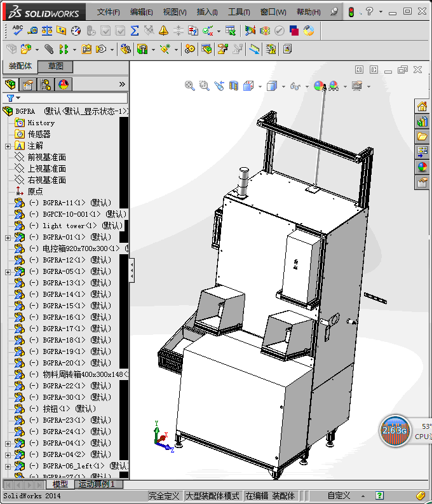Pin the menu bar with pushpin
Screen dimensions: 432x504
pos(334,12)
